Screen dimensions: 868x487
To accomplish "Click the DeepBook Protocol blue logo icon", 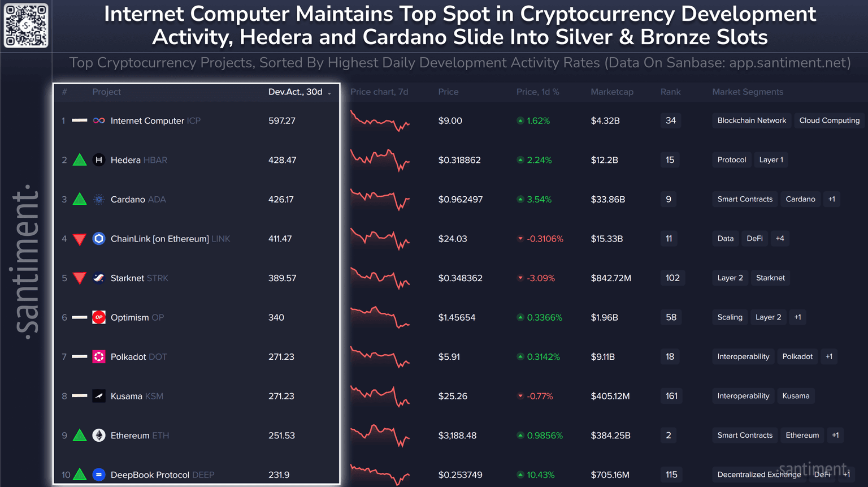I will (x=99, y=475).
